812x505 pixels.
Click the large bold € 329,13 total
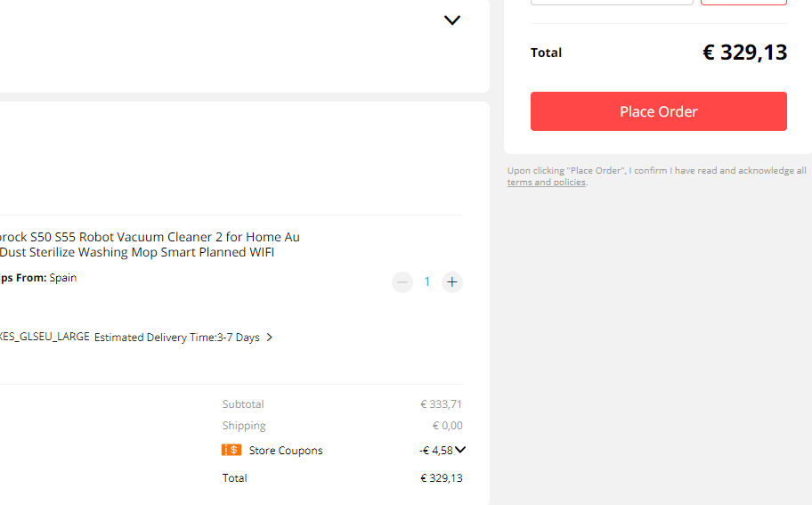point(744,53)
